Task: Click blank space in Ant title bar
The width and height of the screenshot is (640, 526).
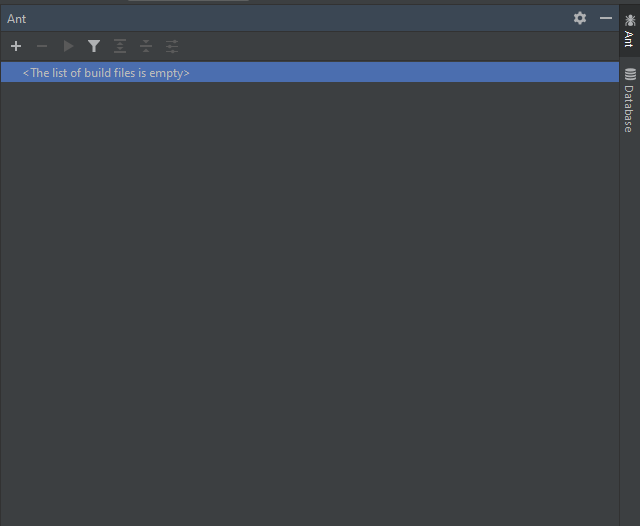Action: (300, 18)
